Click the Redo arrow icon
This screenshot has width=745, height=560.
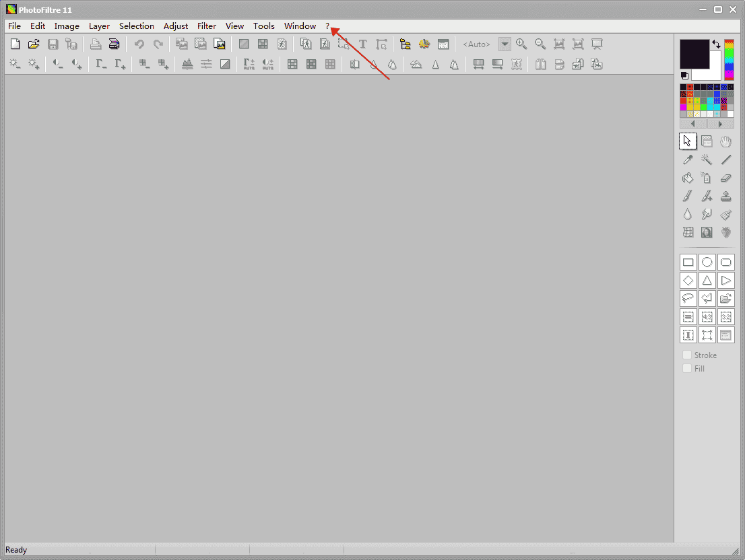(x=158, y=44)
